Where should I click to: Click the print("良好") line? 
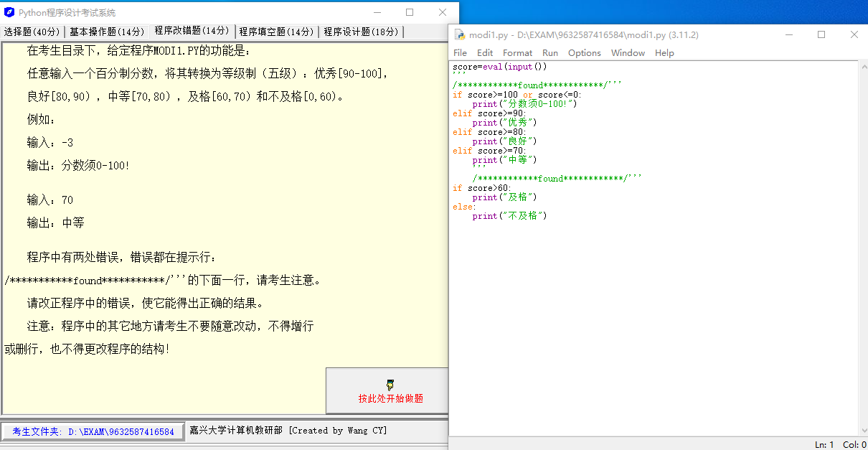click(x=504, y=141)
